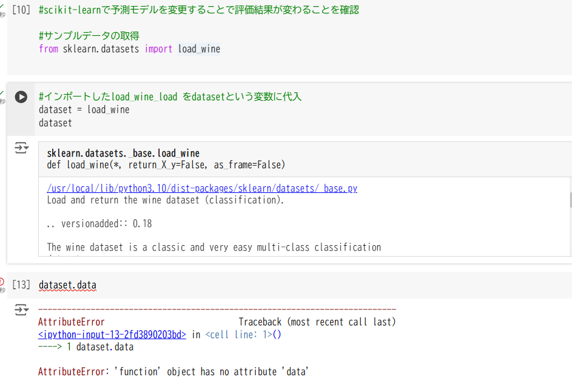Image resolution: width=572 pixels, height=392 pixels.
Task: Click the output options icon beside AttributeError traceback
Action: [x=22, y=310]
